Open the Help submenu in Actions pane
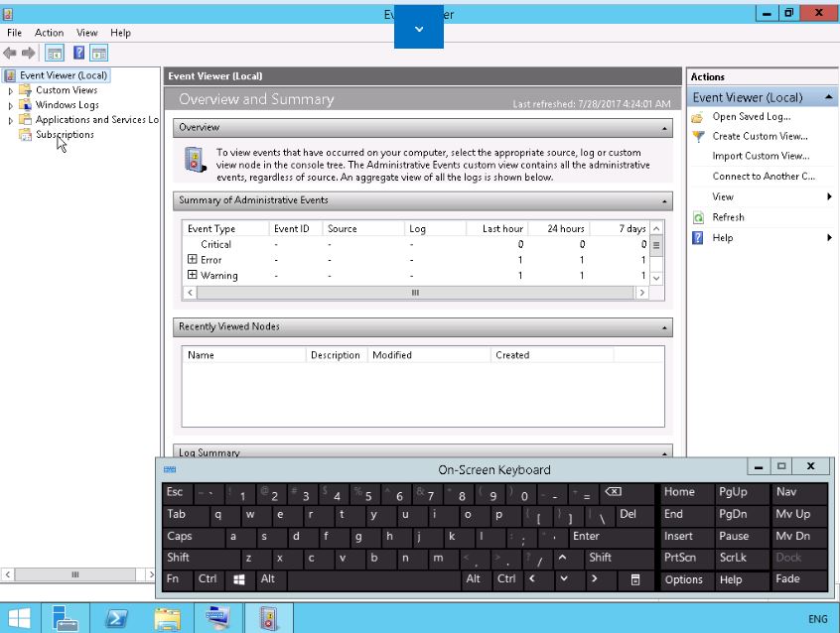 [763, 238]
